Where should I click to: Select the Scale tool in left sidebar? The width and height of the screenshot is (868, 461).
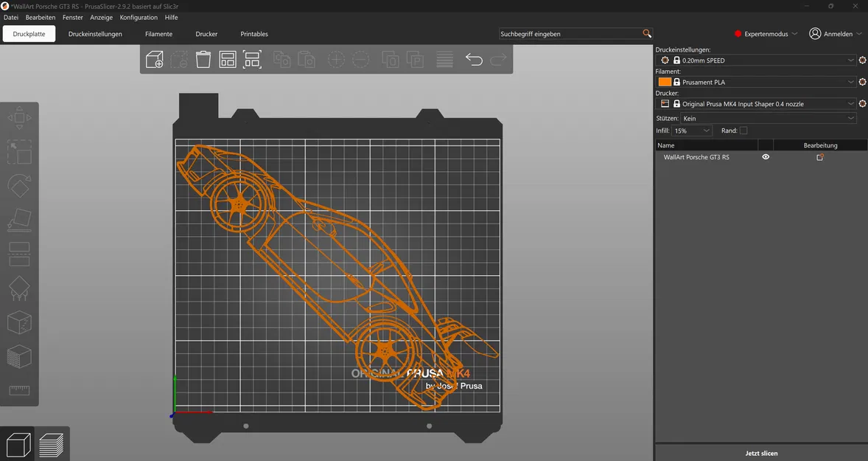point(19,152)
